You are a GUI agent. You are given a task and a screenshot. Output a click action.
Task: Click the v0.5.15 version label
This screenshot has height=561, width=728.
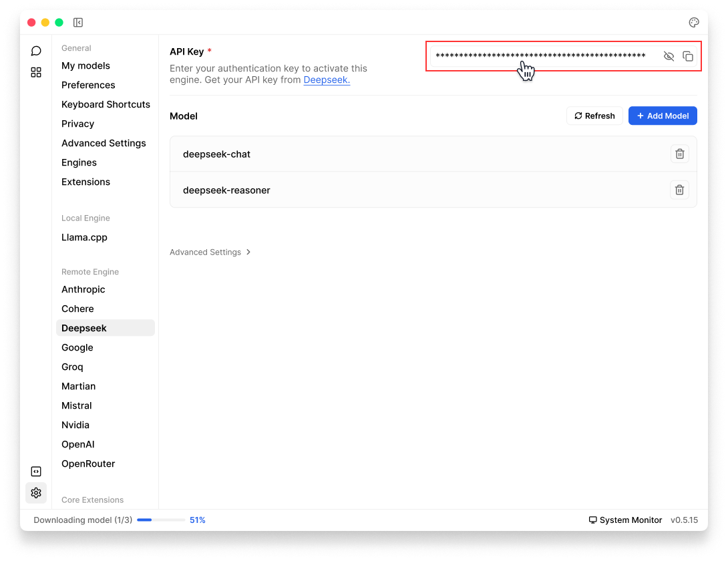pos(684,520)
